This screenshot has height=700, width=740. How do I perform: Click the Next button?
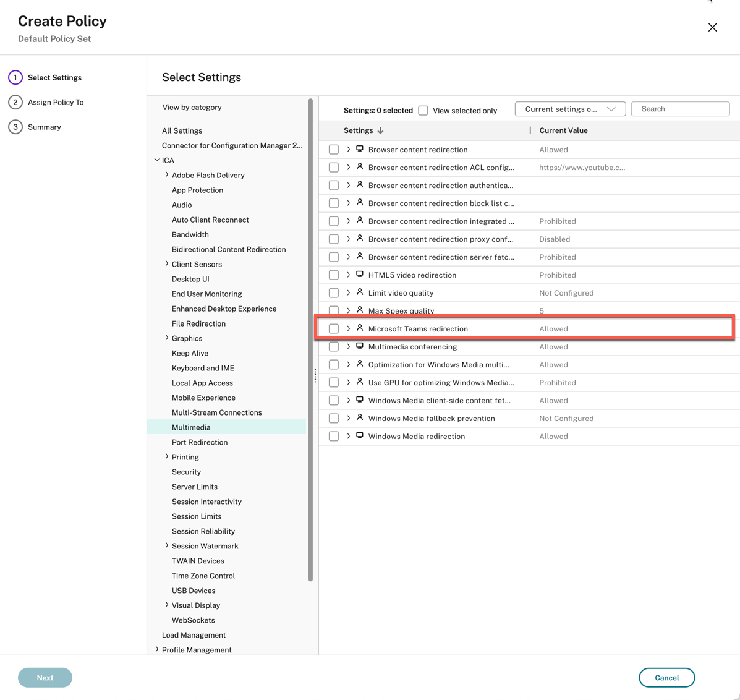point(45,678)
